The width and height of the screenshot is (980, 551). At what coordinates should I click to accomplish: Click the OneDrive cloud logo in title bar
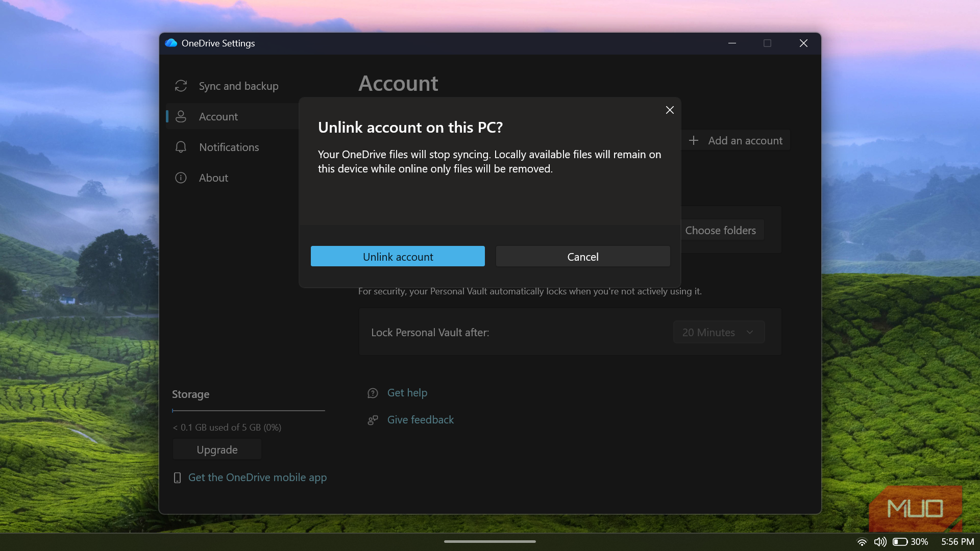[171, 43]
